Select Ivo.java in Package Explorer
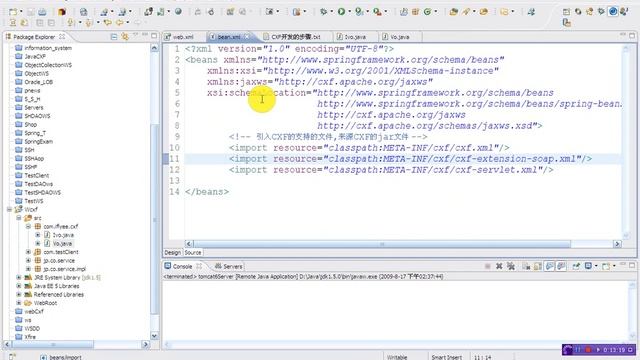Screen dimensions: 640x360 coord(63,235)
